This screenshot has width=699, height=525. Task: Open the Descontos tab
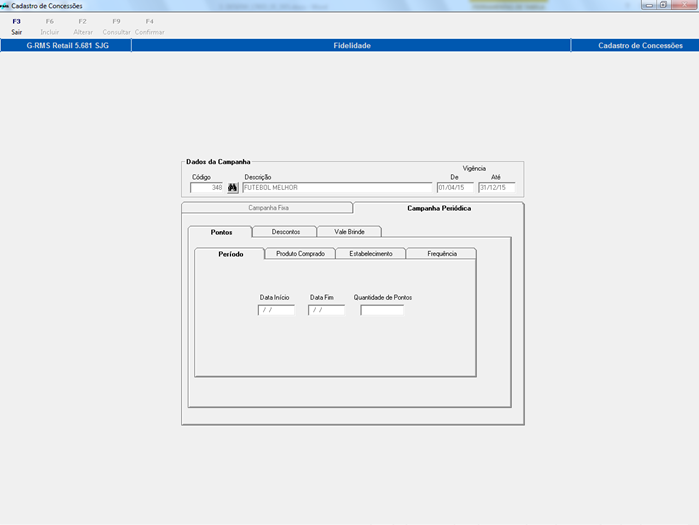point(285,232)
